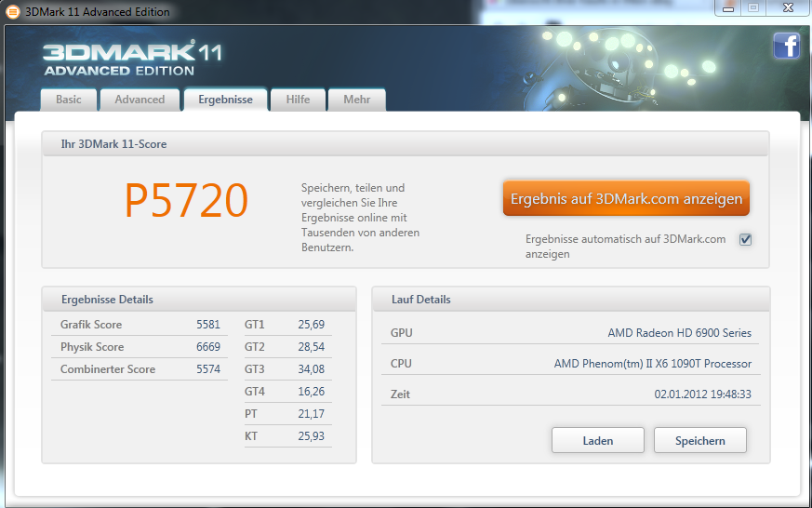Click the Ihr 3DMark 11-Score header
Viewport: 812px width, 508px height.
406,144
